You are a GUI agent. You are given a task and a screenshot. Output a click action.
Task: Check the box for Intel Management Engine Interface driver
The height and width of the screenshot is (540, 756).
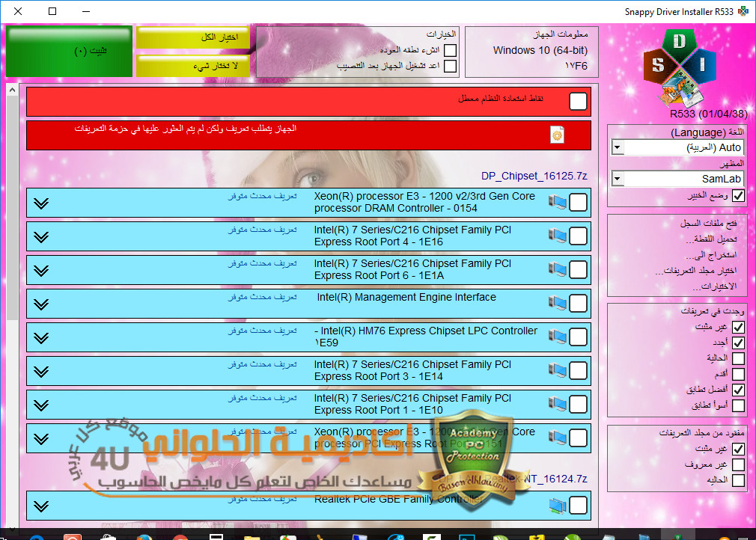[578, 303]
